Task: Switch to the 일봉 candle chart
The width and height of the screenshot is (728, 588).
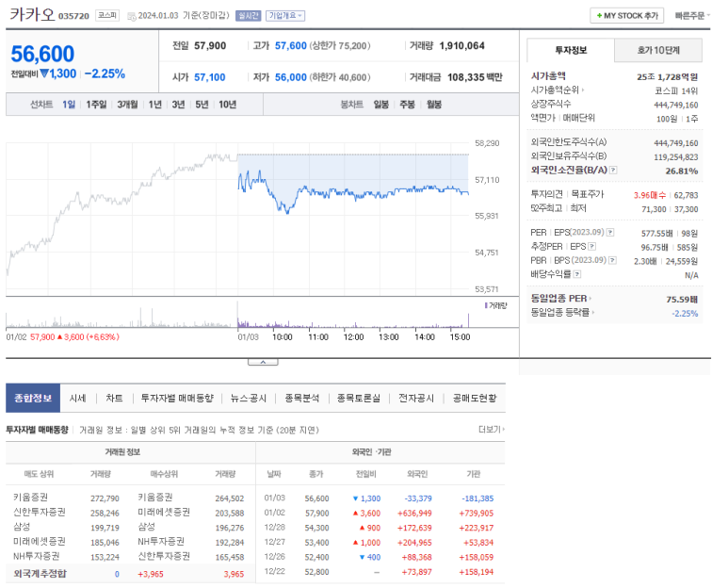Action: pos(381,105)
